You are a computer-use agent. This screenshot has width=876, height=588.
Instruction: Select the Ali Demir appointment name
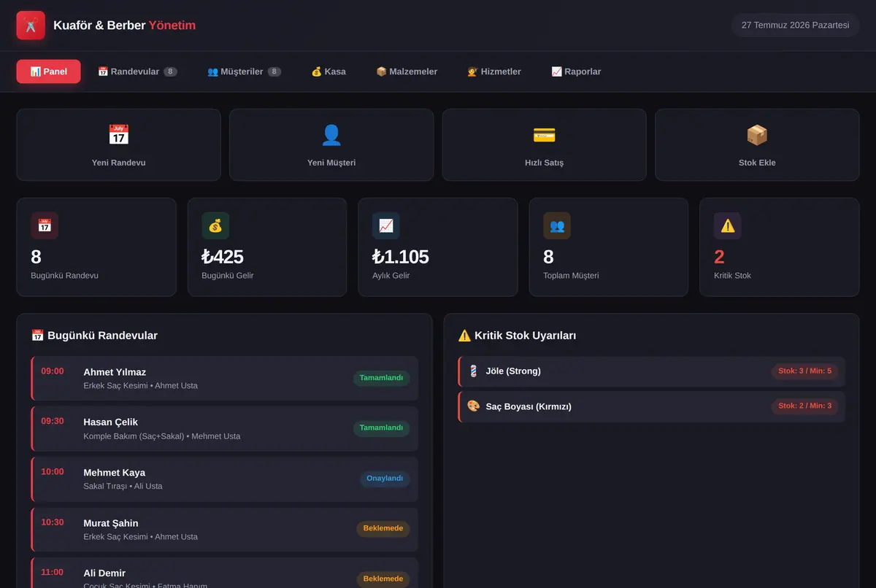click(x=104, y=573)
